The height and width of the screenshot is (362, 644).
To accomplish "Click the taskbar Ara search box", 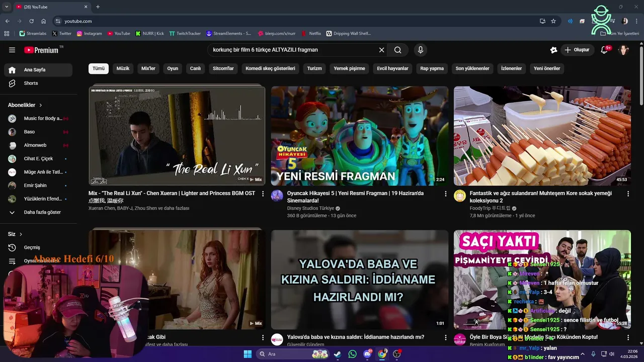I will tap(292, 354).
